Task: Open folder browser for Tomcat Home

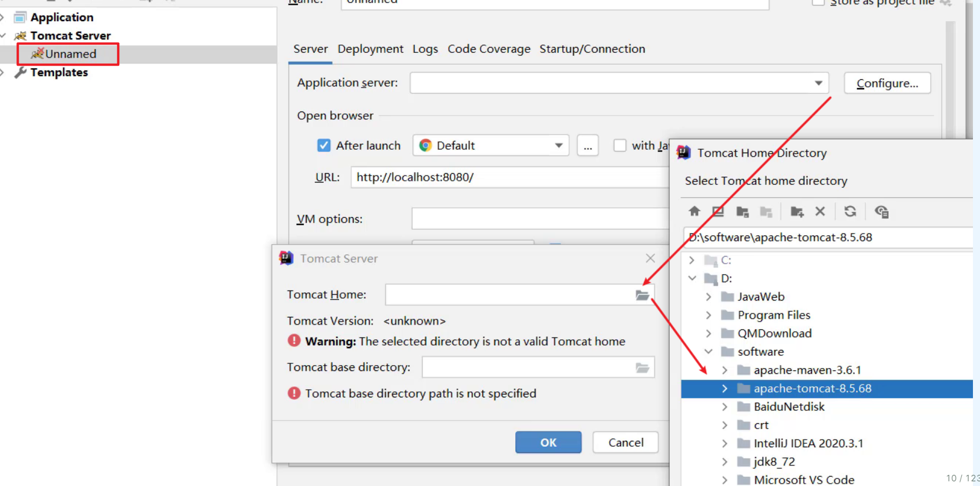Action: (642, 295)
